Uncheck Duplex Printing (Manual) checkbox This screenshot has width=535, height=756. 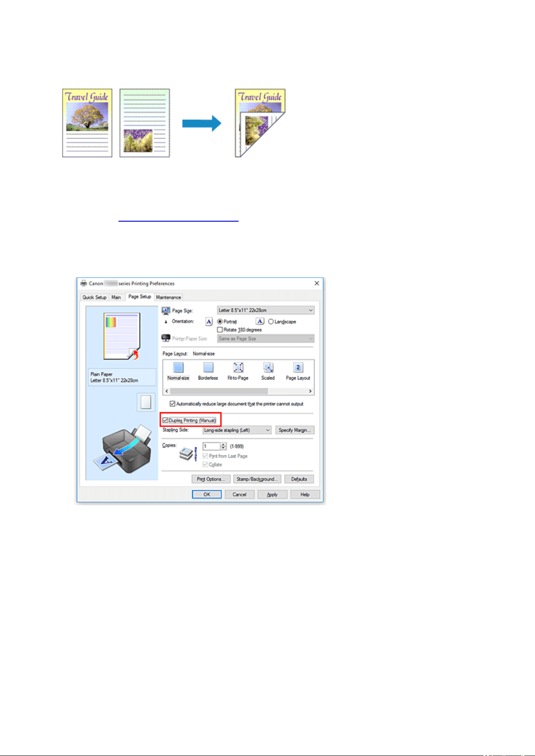(x=165, y=420)
